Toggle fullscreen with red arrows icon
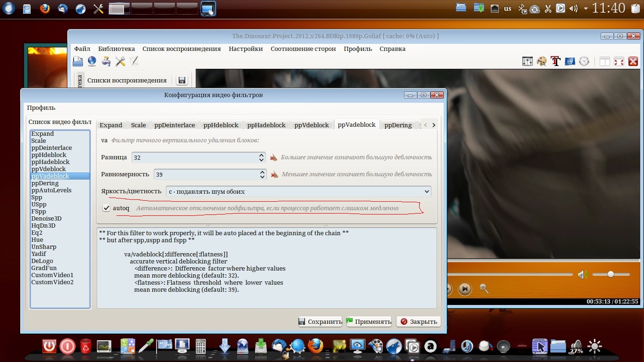The image size is (644, 362). pos(619,61)
